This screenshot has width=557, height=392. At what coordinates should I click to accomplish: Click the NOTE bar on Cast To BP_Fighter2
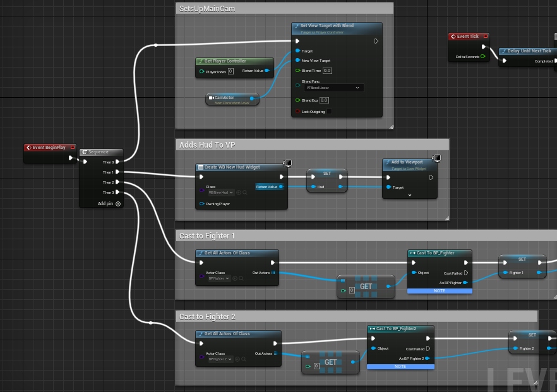coord(400,366)
